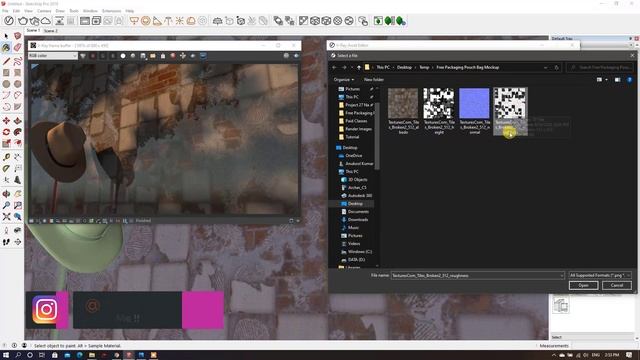Select Render Images folder in quick access
Screen dimensions: 640x360
pyautogui.click(x=358, y=129)
